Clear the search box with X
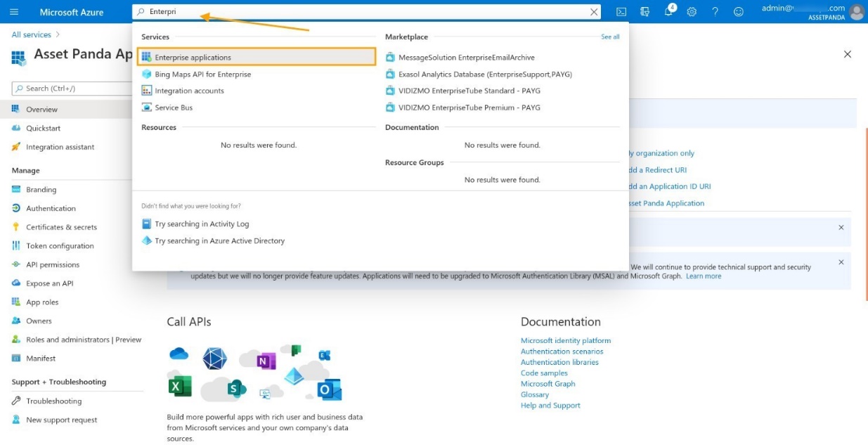This screenshot has height=445, width=868. click(595, 12)
